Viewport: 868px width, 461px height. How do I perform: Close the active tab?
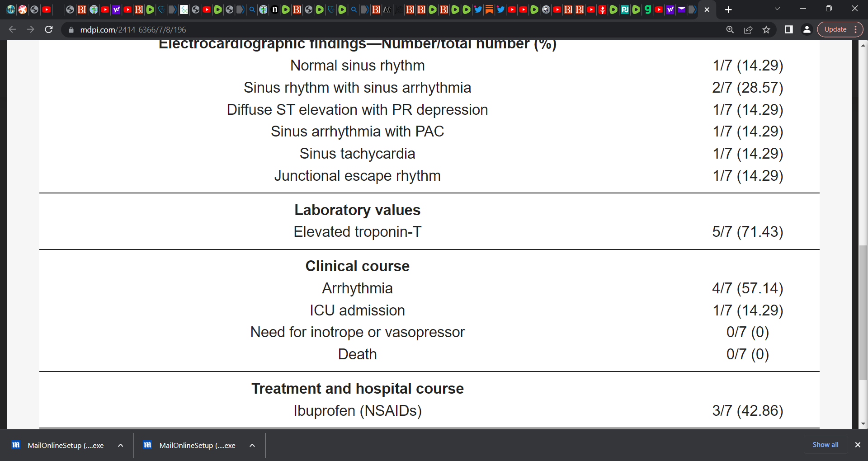(x=707, y=9)
